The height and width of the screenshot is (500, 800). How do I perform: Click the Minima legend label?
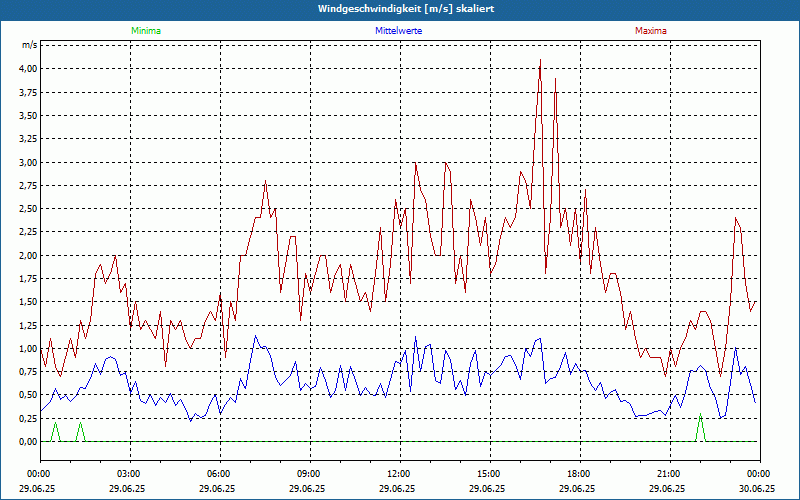click(145, 31)
